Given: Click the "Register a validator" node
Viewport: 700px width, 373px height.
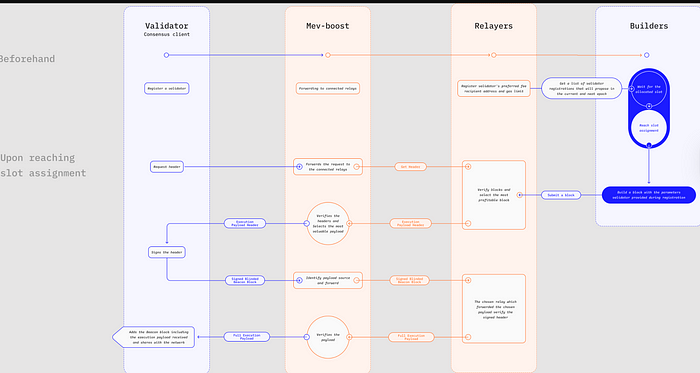Looking at the screenshot, I should point(167,88).
